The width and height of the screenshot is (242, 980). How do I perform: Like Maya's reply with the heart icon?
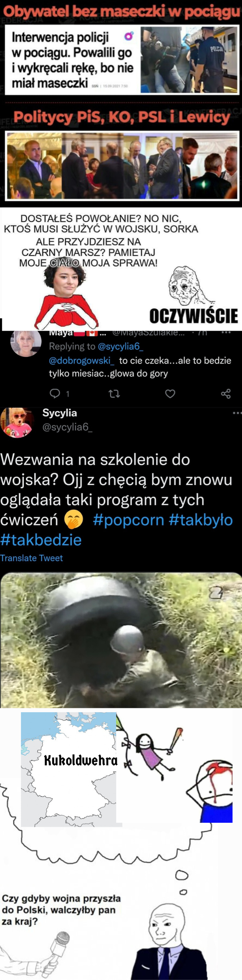click(x=170, y=394)
